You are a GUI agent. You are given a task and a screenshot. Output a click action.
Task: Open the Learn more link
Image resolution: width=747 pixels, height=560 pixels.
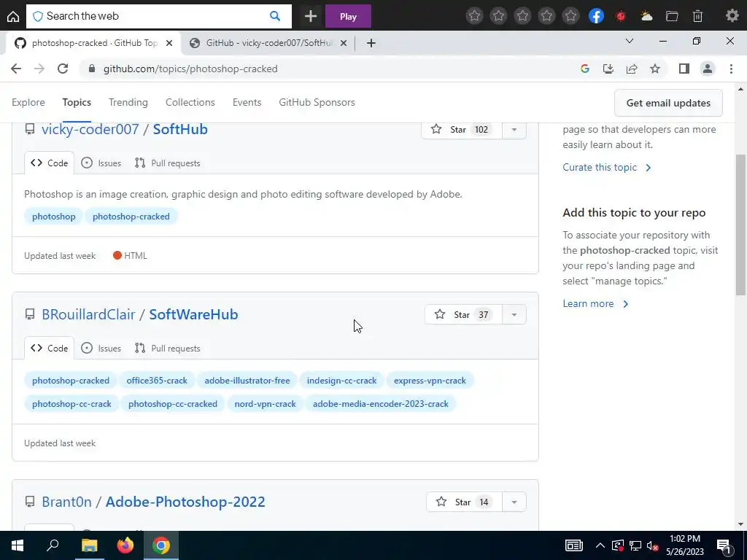[x=595, y=304]
